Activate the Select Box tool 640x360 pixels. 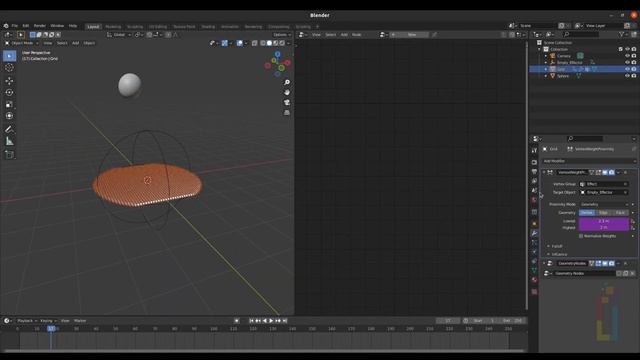[9, 56]
